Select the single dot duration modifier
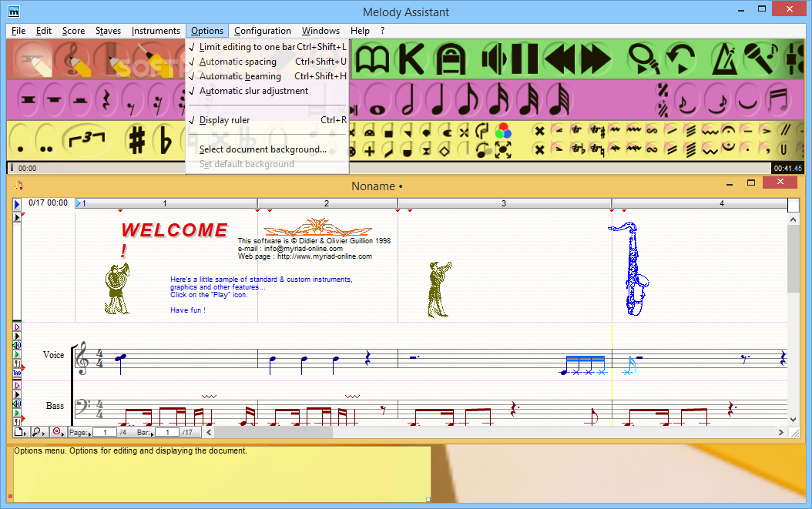Screen dimensions: 812x509 (21, 140)
